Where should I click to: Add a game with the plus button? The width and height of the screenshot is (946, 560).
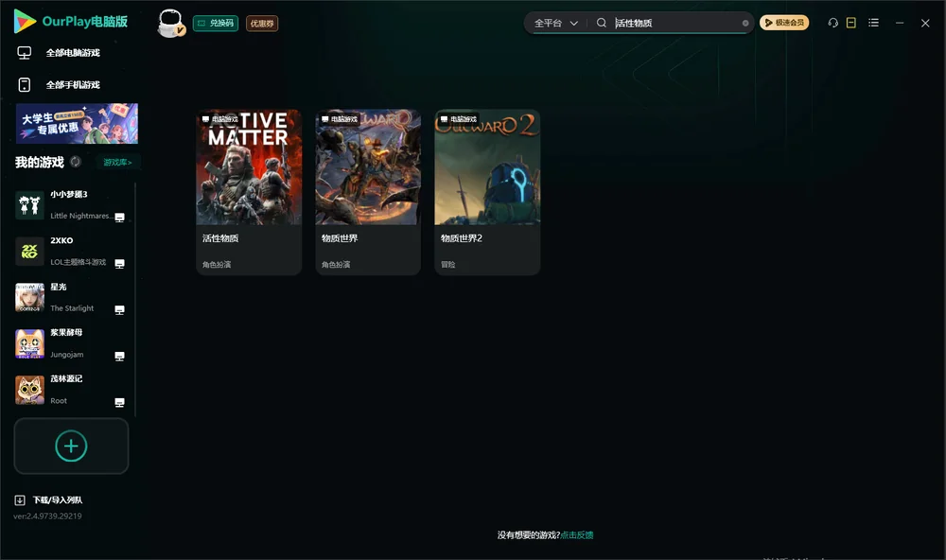pyautogui.click(x=71, y=446)
